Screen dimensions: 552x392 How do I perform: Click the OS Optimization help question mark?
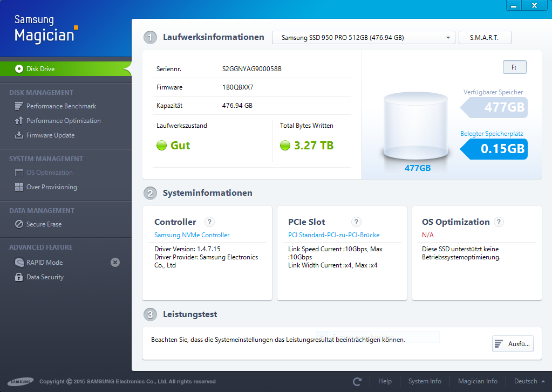[x=499, y=222]
